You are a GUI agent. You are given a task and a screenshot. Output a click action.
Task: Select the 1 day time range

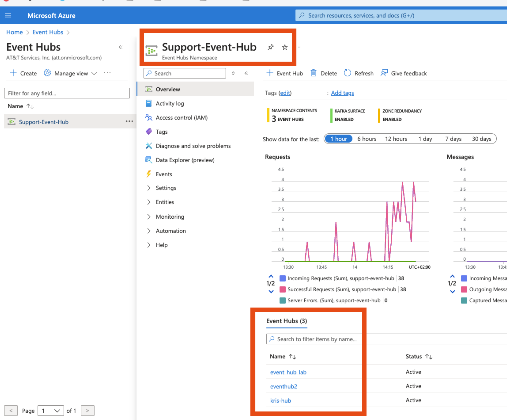pos(425,139)
